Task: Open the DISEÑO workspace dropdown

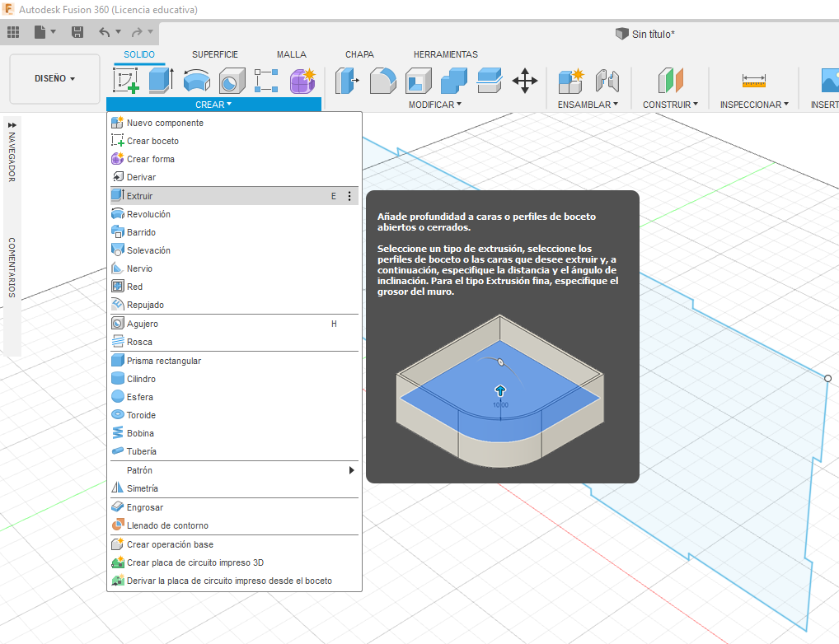Action: pos(54,78)
